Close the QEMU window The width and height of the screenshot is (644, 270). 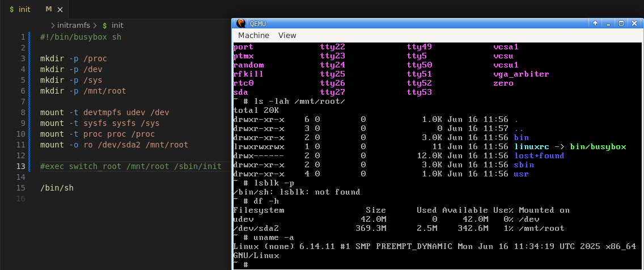634,23
